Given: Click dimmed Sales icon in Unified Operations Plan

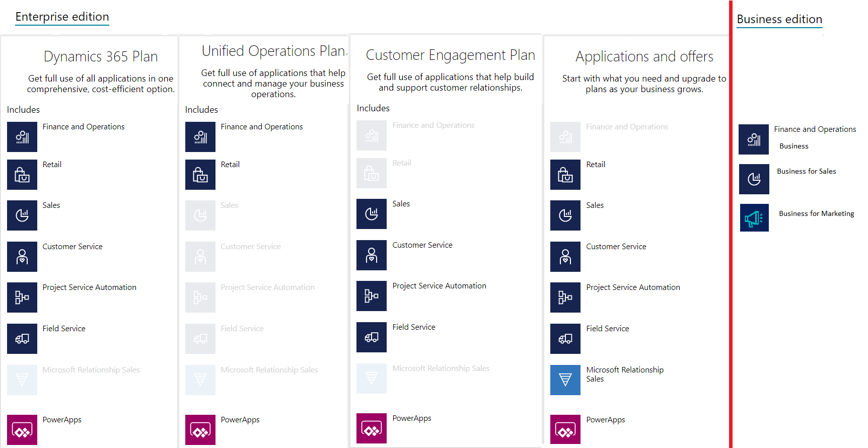Looking at the screenshot, I should click(200, 215).
